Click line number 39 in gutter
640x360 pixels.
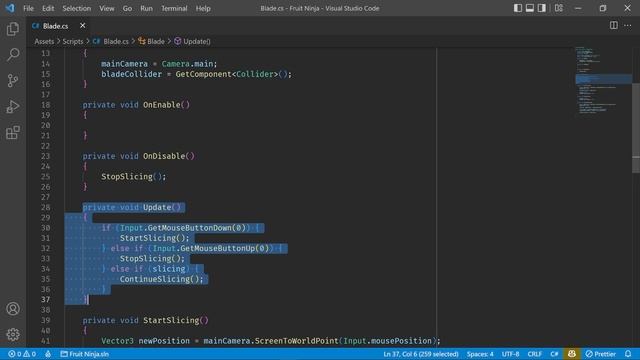[x=46, y=320]
